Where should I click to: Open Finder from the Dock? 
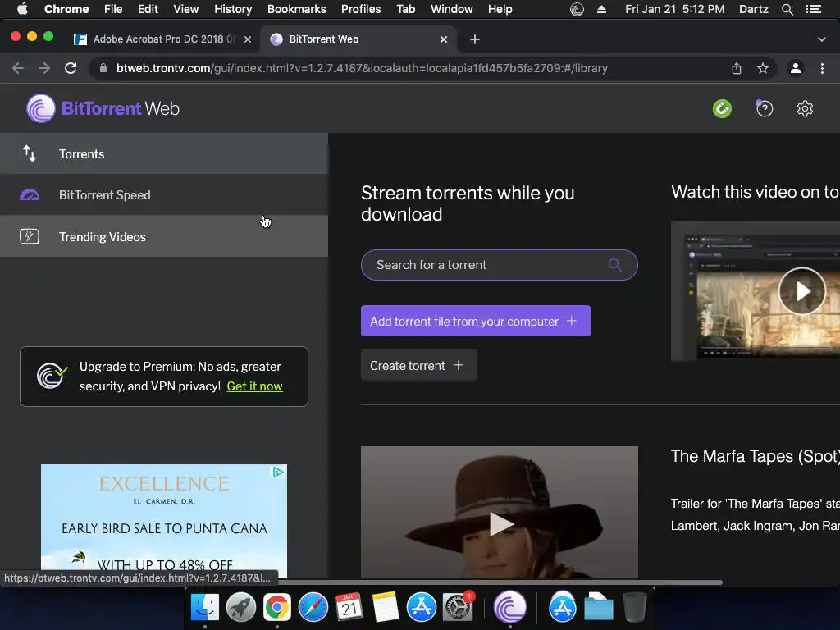pyautogui.click(x=204, y=608)
